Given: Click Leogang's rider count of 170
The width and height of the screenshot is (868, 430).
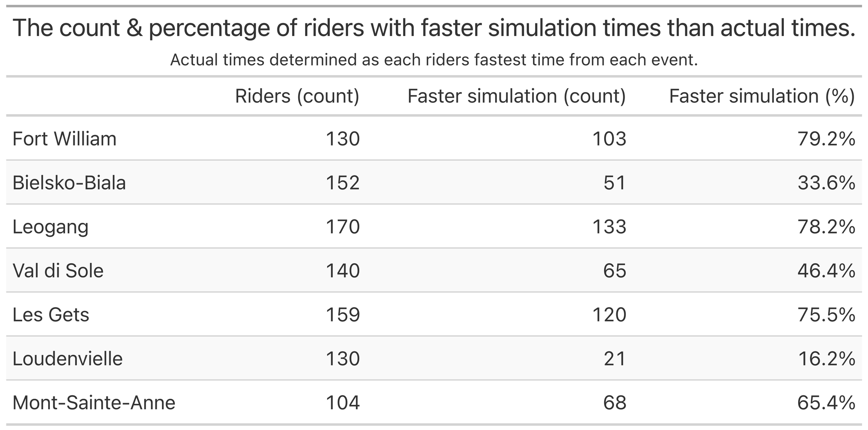Looking at the screenshot, I should (x=343, y=227).
